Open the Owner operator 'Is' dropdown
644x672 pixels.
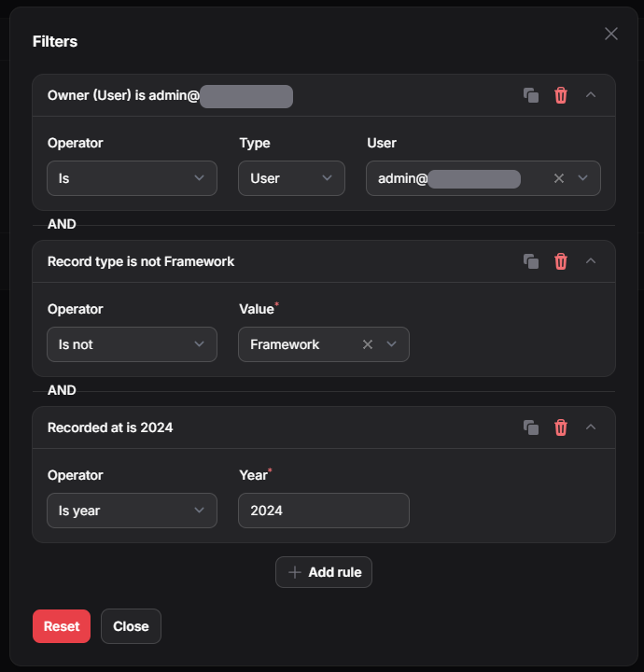click(x=132, y=178)
